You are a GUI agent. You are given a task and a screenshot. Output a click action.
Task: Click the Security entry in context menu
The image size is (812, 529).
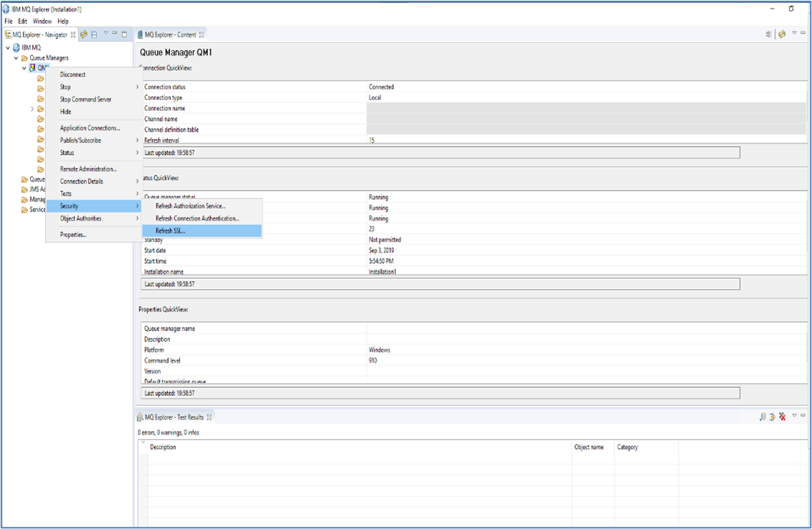94,206
